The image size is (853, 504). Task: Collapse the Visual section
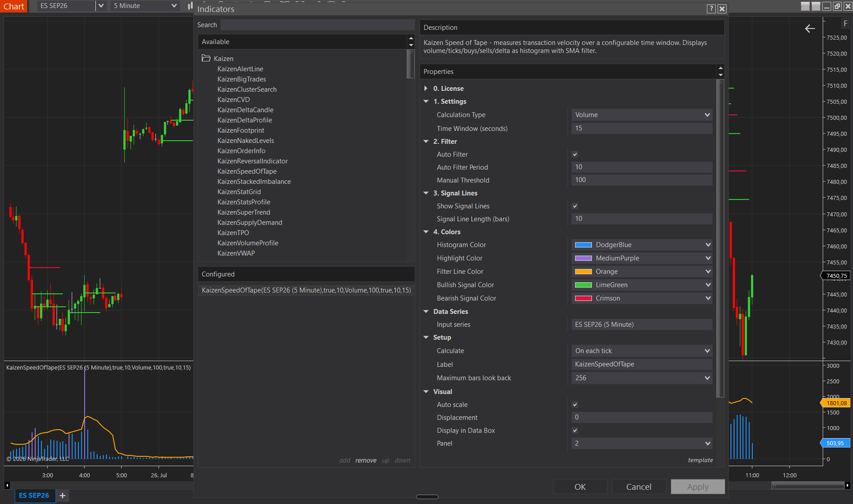point(426,392)
